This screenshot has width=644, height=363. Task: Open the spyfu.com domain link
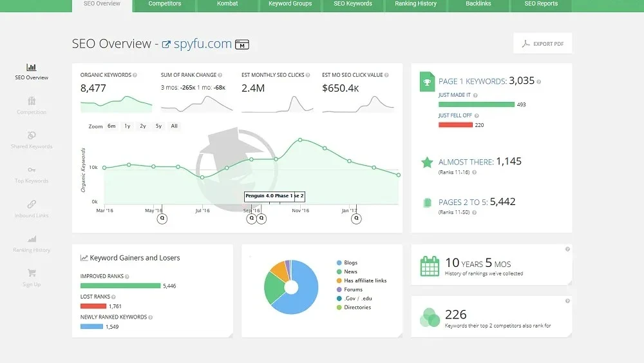coord(202,44)
